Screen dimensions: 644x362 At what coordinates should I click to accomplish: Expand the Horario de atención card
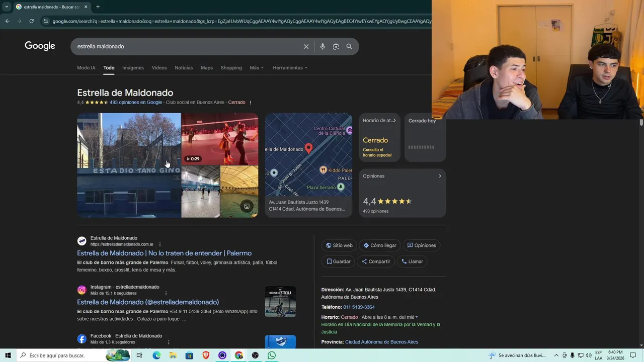click(379, 137)
